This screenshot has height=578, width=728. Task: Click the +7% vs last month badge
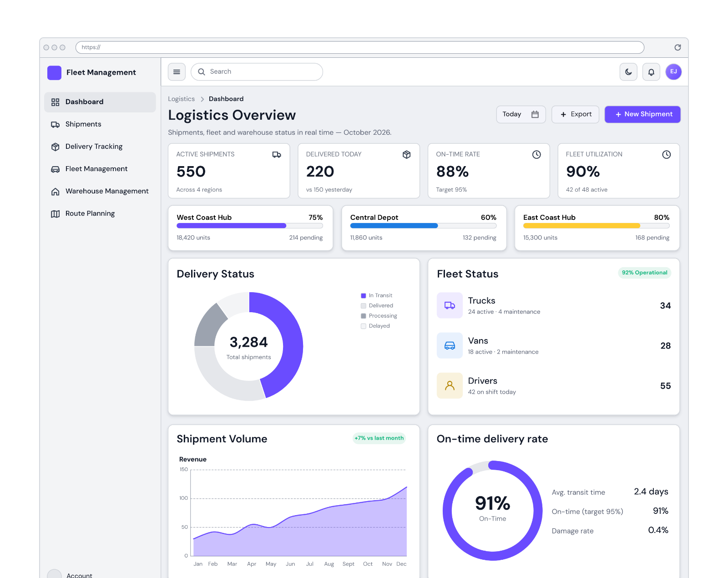click(379, 438)
